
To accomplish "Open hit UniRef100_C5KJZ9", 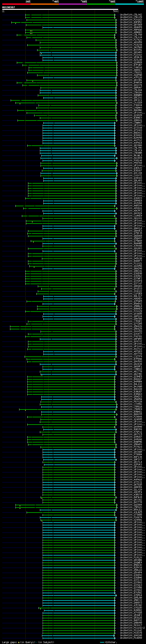I will tap(131, 17).
